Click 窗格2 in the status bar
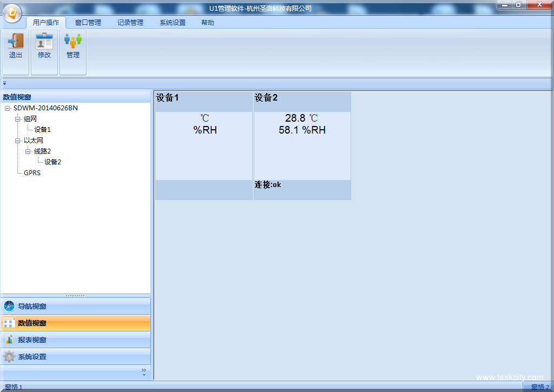 [x=541, y=387]
